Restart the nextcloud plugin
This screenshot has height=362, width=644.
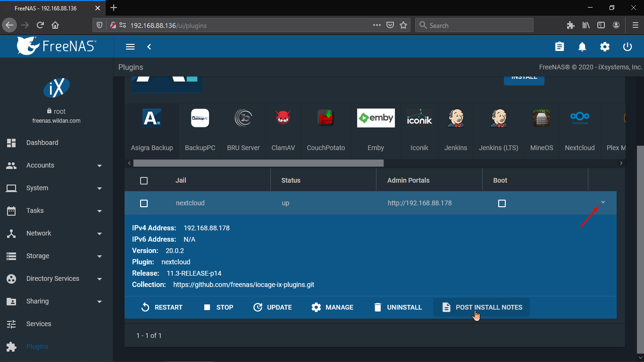pos(162,307)
